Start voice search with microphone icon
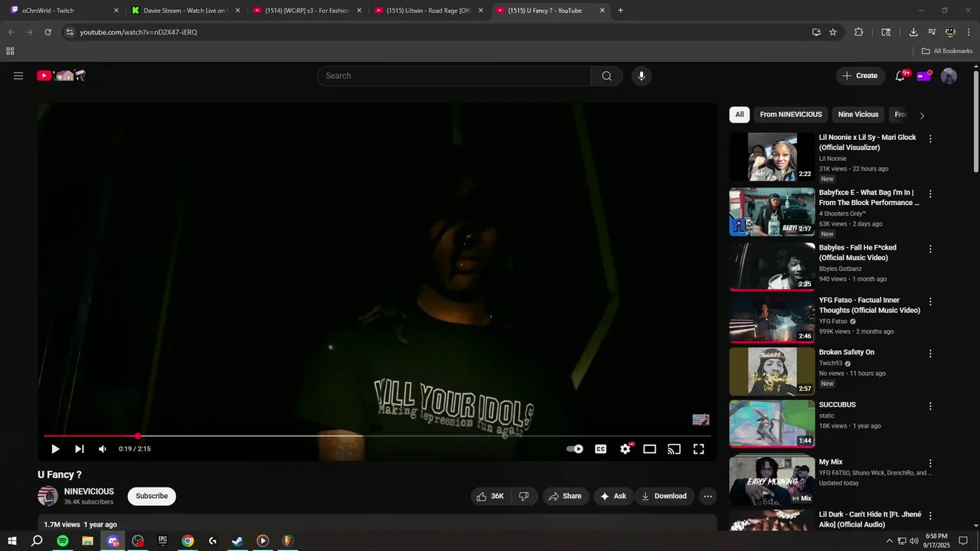Image resolution: width=980 pixels, height=551 pixels. pos(642,76)
